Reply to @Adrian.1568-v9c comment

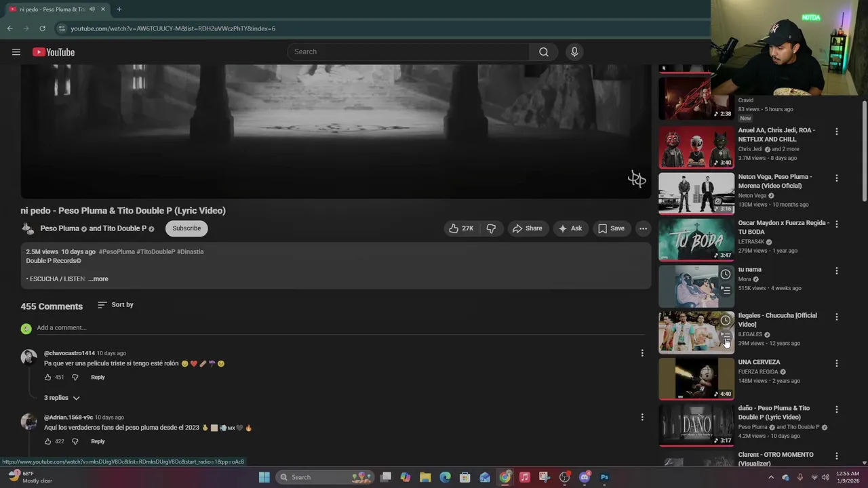[x=98, y=442]
